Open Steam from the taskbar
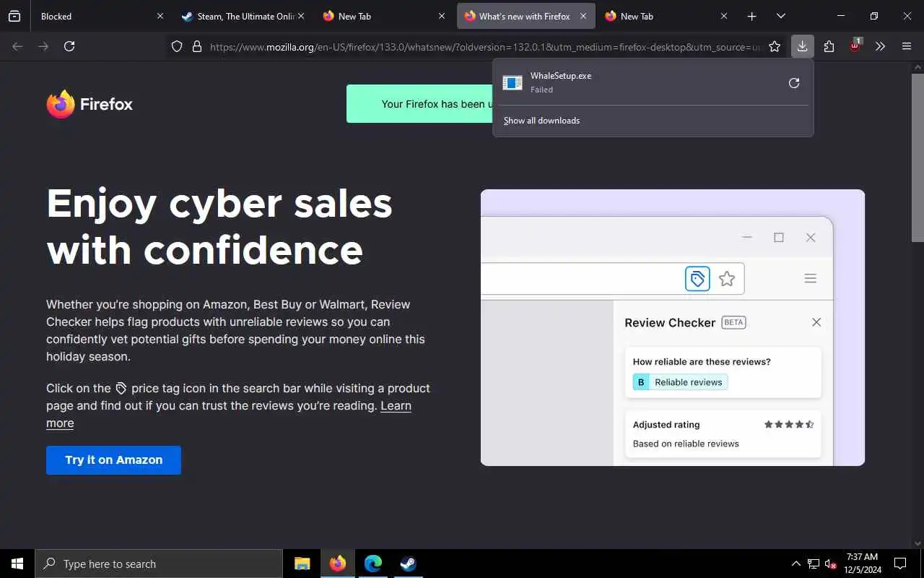The image size is (924, 578). point(409,564)
